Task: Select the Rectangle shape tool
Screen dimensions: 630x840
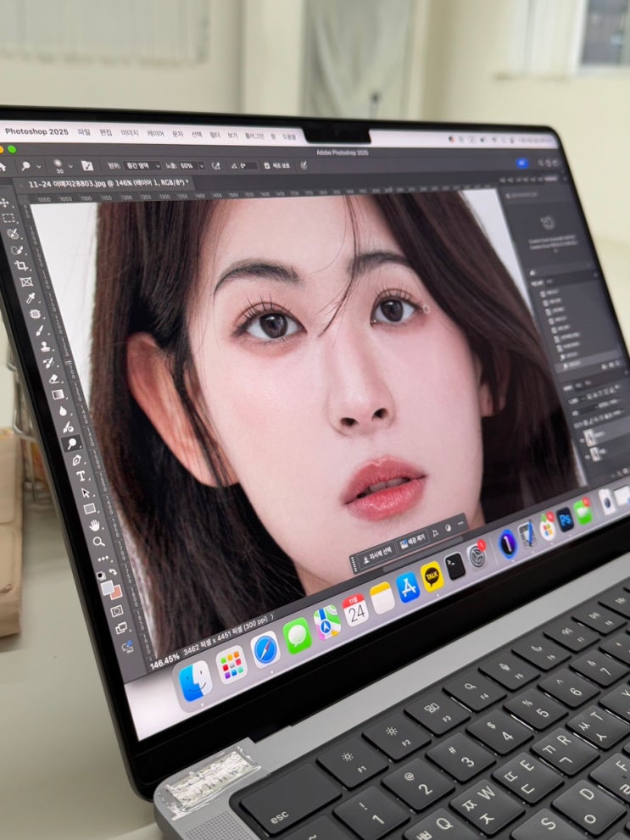Action: click(90, 509)
